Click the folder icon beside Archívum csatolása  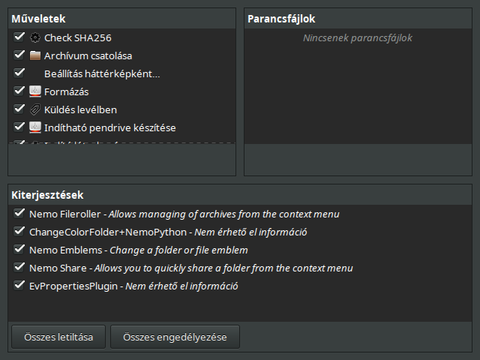(x=35, y=56)
